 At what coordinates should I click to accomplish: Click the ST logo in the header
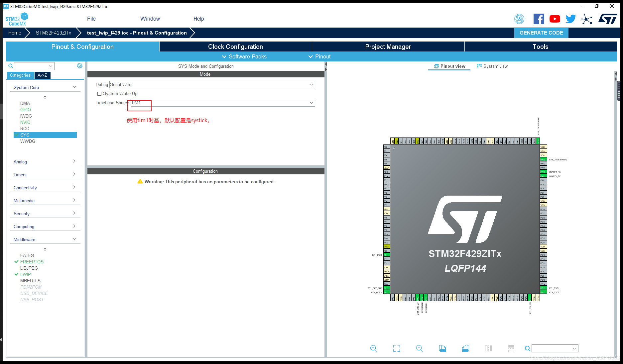608,19
